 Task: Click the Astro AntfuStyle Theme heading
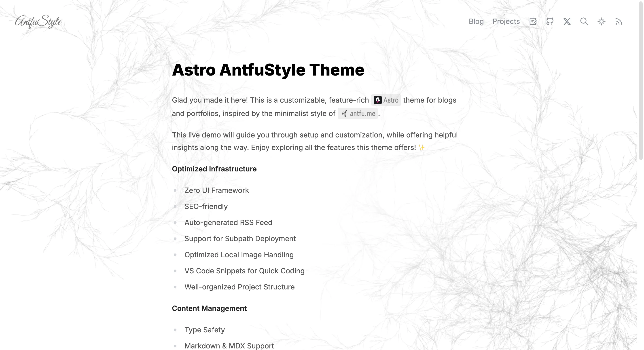click(x=268, y=70)
